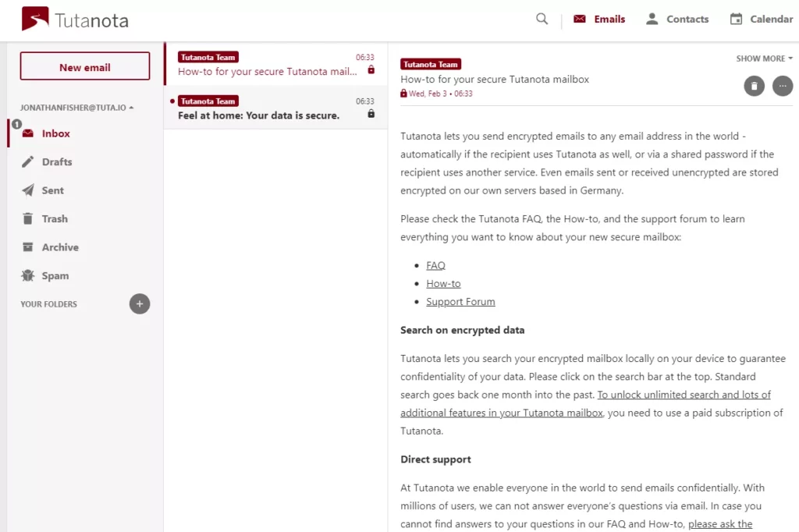799x532 pixels.
Task: Open the more actions ellipsis button
Action: (783, 86)
